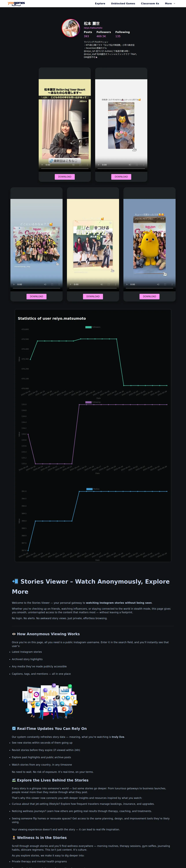This screenshot has width=186, height=868.
Task: Open the reiyo.matsumoto username link
Action: 93,28
